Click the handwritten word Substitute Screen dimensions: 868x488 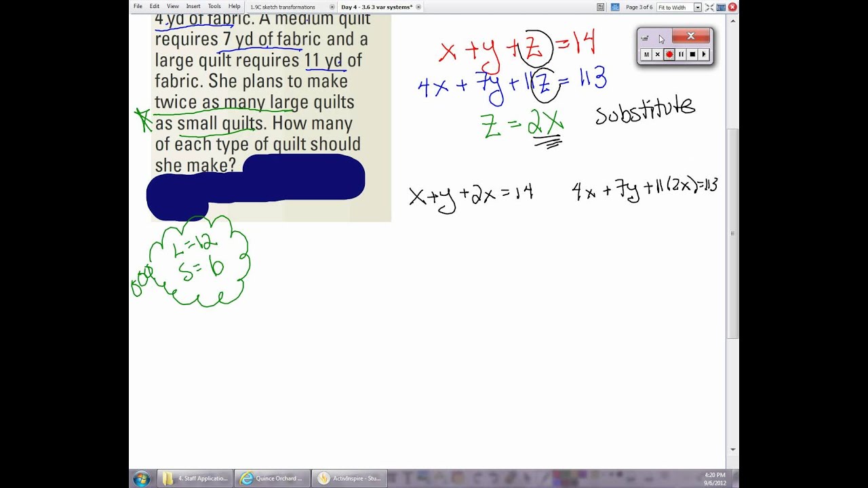(x=645, y=112)
